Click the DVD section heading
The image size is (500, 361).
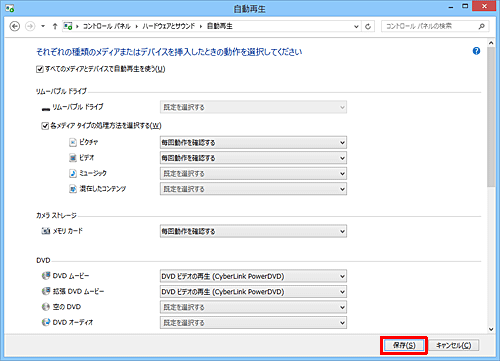(x=43, y=260)
